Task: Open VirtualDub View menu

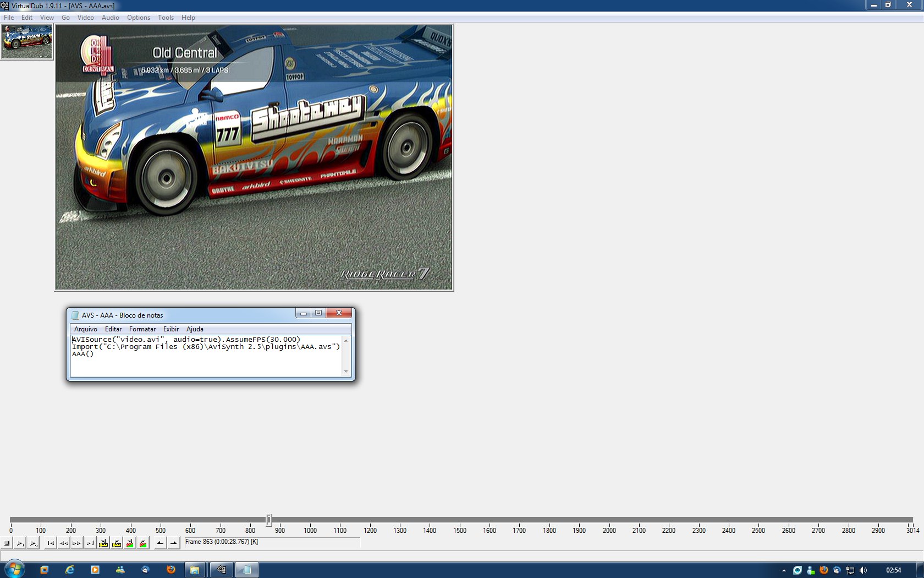Action: click(47, 18)
